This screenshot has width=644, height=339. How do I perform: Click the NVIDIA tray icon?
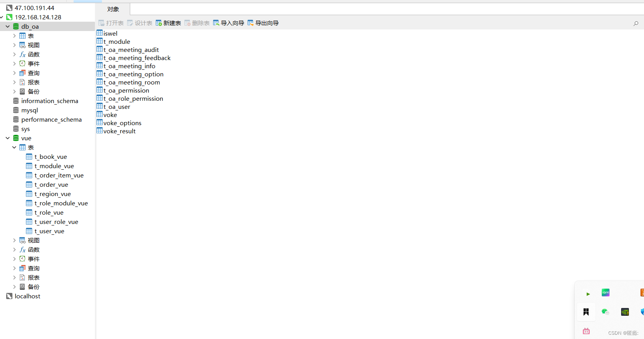(x=625, y=312)
